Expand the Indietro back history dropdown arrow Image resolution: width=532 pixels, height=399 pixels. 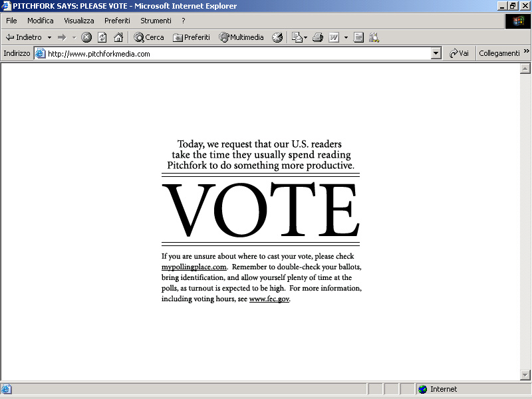click(x=49, y=37)
